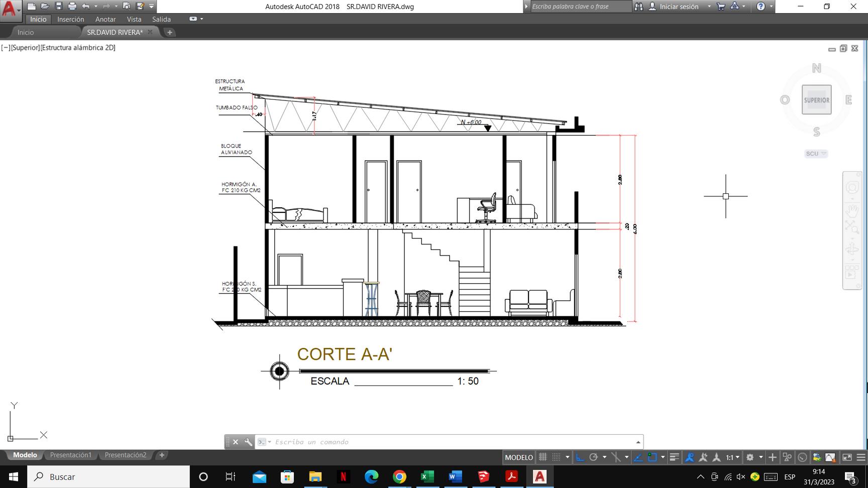Image resolution: width=868 pixels, height=488 pixels.
Task: Click the SteeringWheels icon in navigation bar
Action: (852, 188)
